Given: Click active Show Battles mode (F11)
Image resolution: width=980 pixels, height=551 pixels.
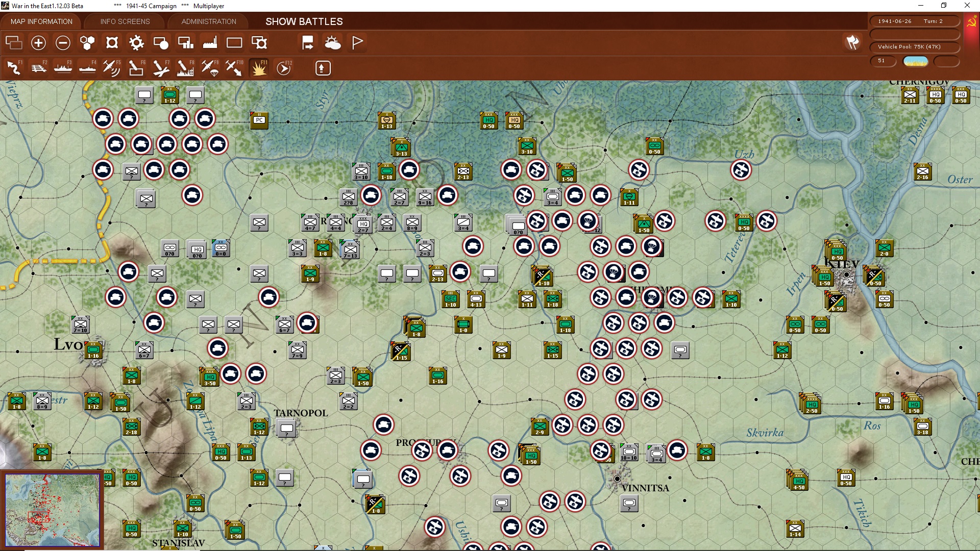Looking at the screenshot, I should click(x=259, y=68).
